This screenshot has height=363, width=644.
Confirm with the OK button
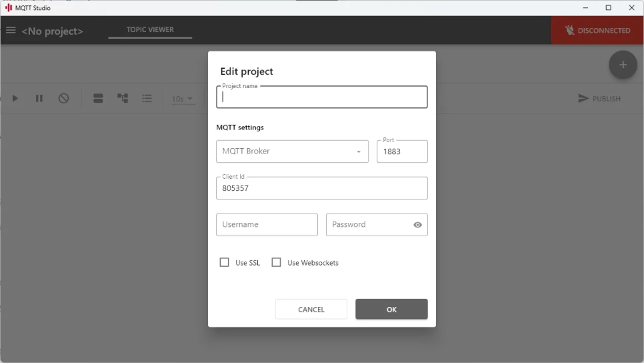391,309
